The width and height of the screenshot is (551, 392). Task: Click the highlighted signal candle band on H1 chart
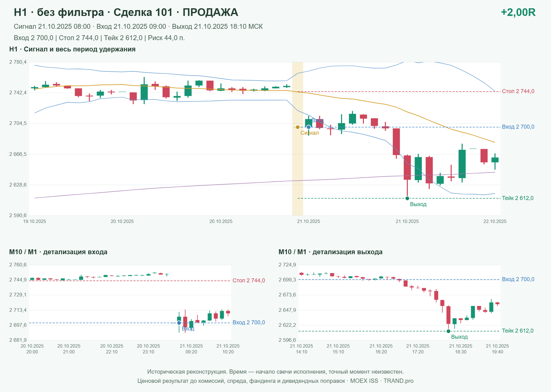298,139
